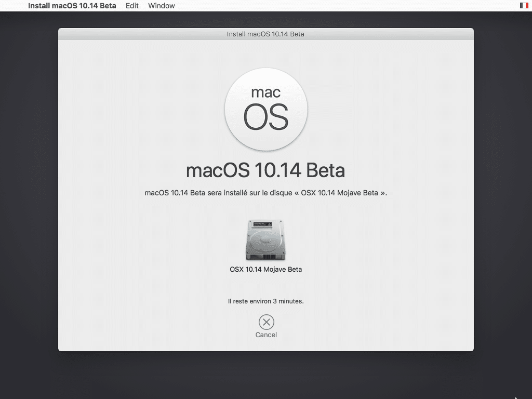
Task: Open the Edit menu
Action: click(x=132, y=6)
